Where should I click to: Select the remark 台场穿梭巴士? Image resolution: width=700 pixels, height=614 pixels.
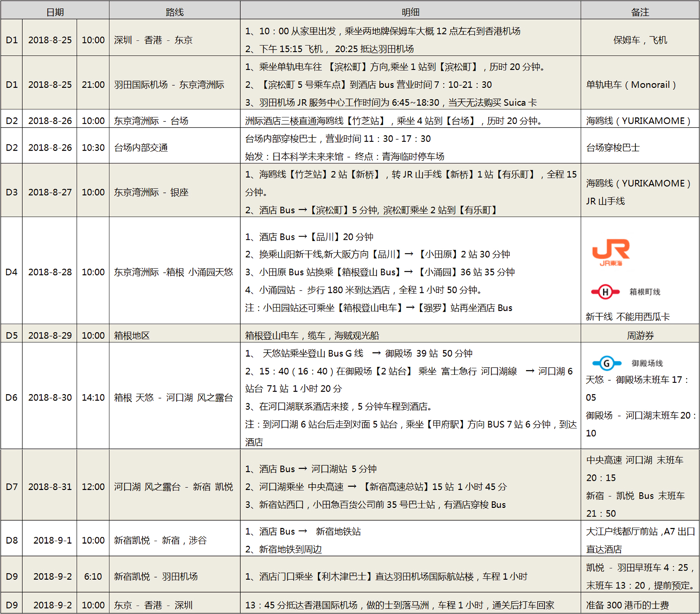(613, 148)
